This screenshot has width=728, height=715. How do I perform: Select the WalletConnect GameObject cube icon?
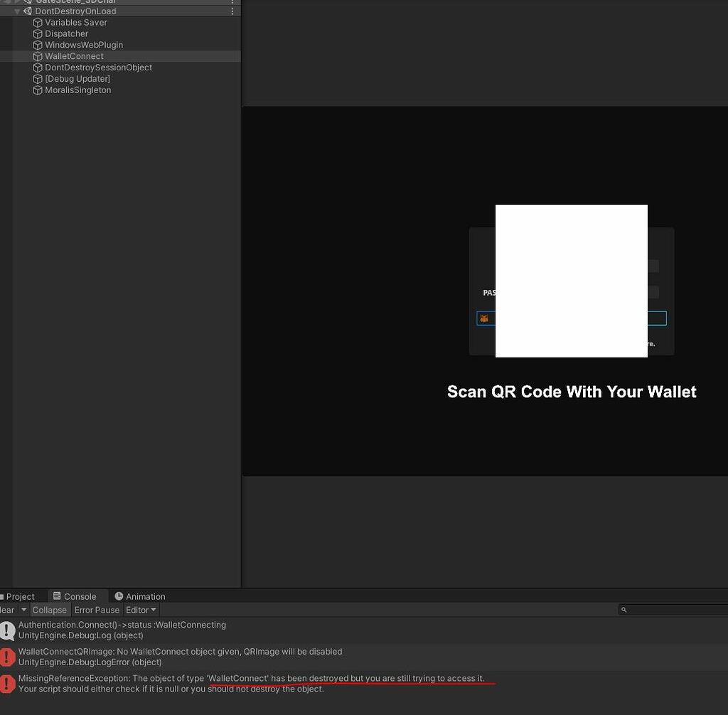click(x=37, y=56)
